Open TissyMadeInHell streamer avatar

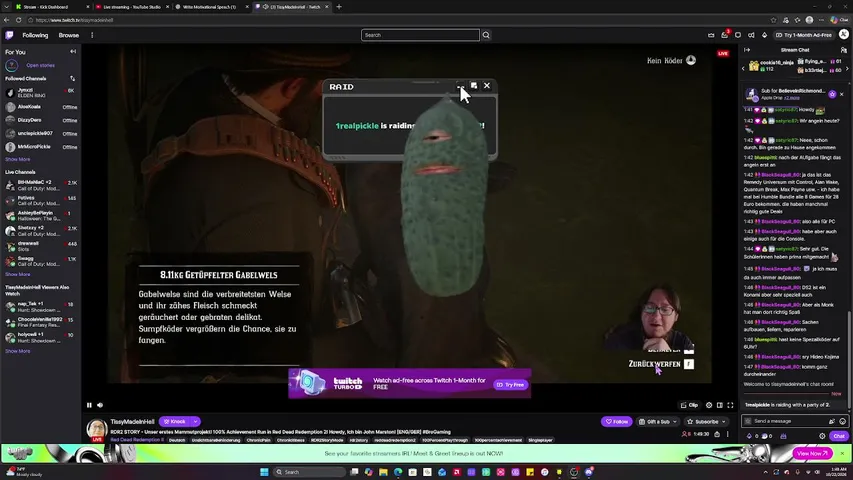(x=97, y=429)
